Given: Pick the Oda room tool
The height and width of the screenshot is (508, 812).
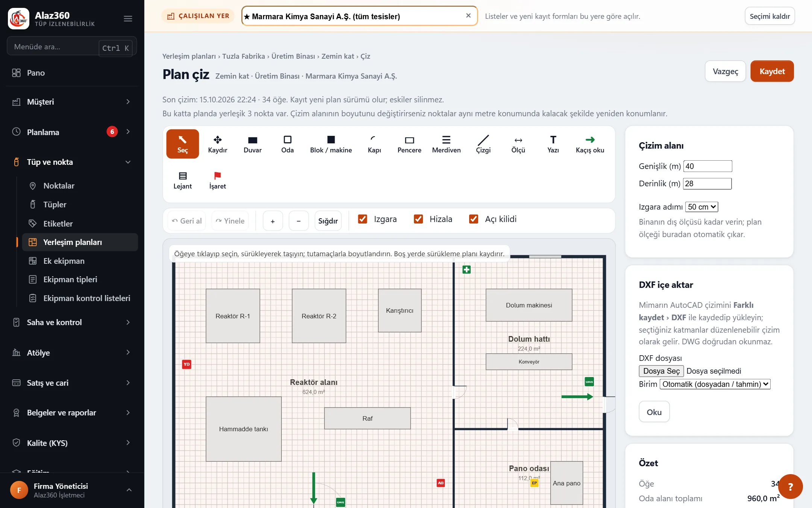Looking at the screenshot, I should 288,144.
